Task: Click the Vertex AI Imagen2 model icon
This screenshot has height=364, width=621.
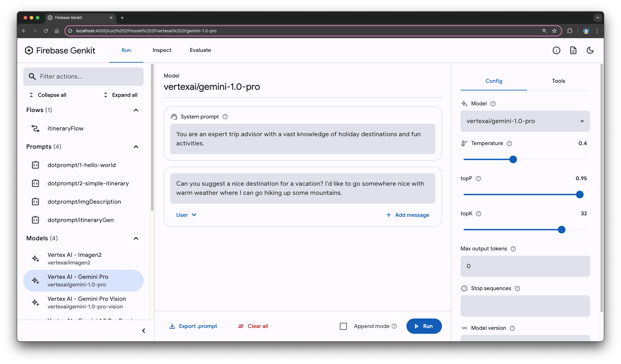Action: (36, 258)
